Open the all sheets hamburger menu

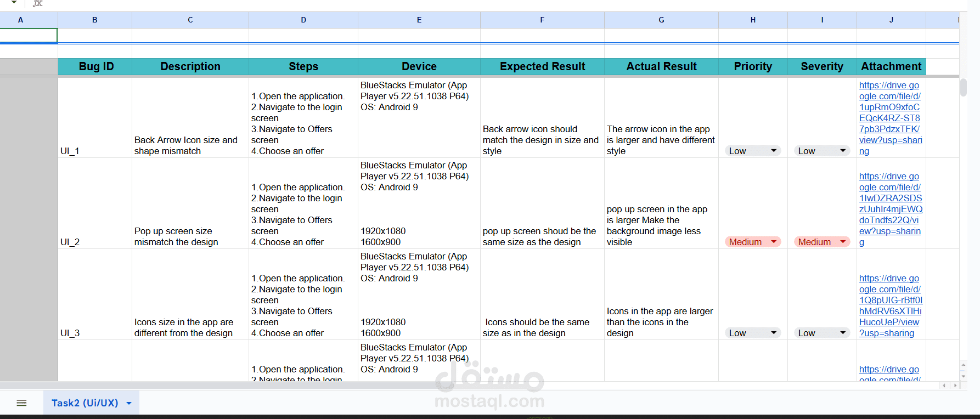tap(21, 403)
